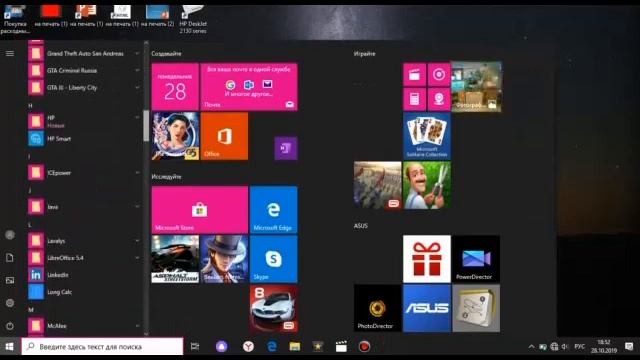This screenshot has height=360, width=640.
Task: Focus the taskbar search box
Action: click(102, 347)
